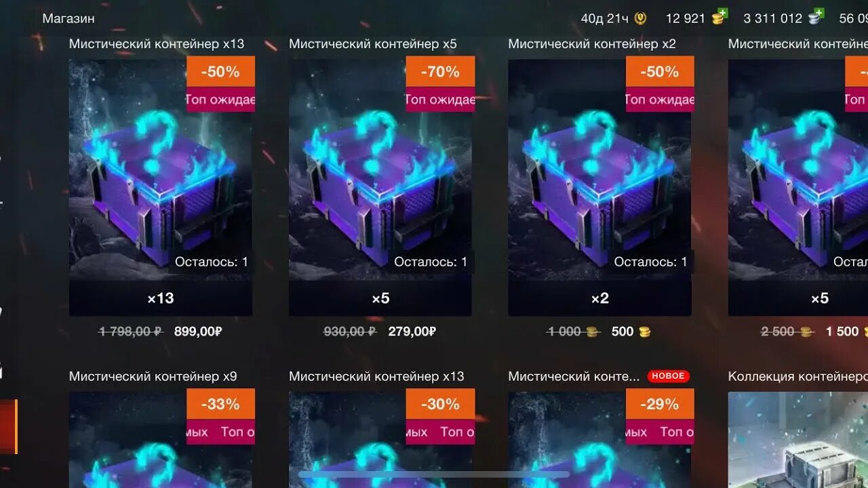The width and height of the screenshot is (868, 488).
Task: Buy x2 container for 500 gold
Action: pyautogui.click(x=631, y=331)
